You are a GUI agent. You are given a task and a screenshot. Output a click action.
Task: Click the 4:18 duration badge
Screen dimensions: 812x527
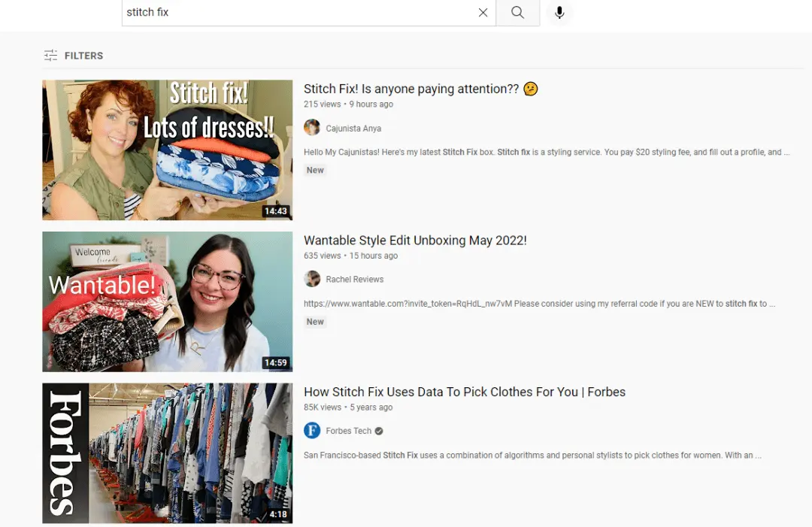(x=278, y=514)
